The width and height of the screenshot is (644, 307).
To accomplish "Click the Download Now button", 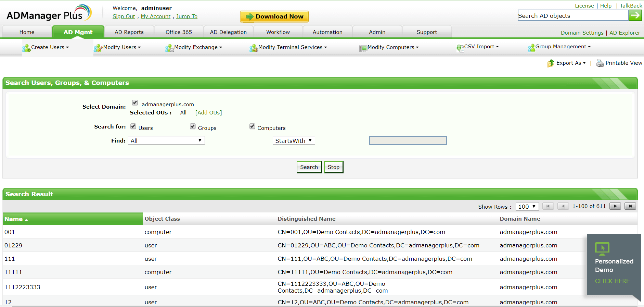I will (x=274, y=16).
